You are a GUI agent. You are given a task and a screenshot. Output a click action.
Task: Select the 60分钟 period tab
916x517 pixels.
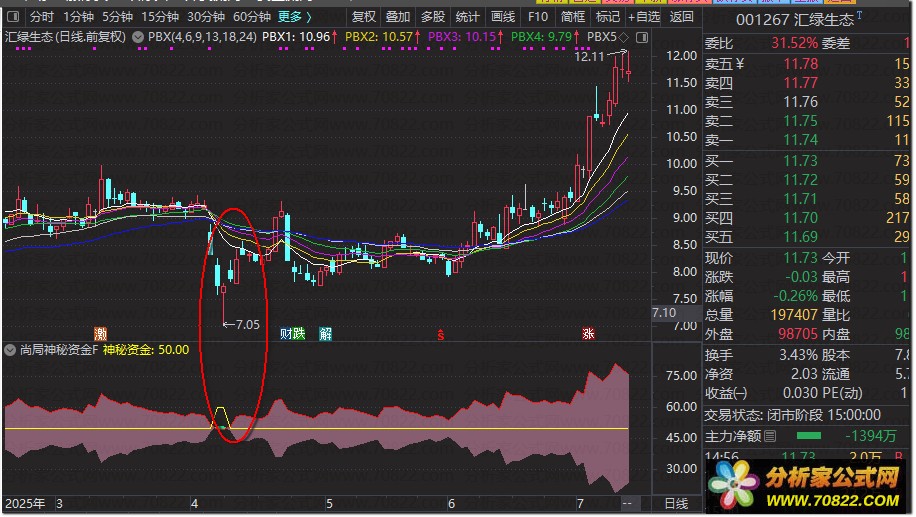point(252,17)
